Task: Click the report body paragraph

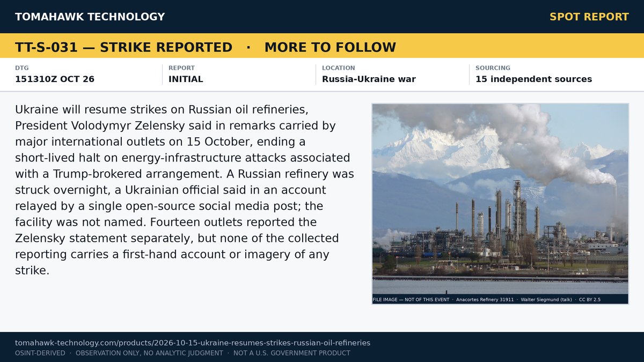Action: (185, 190)
